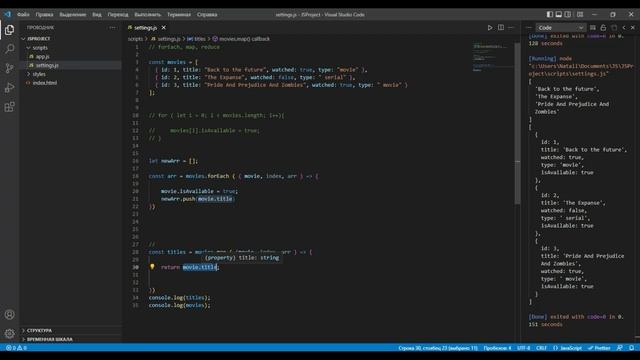Change indentation via Пробелов: 4
The image size is (640, 360).
(x=497, y=348)
